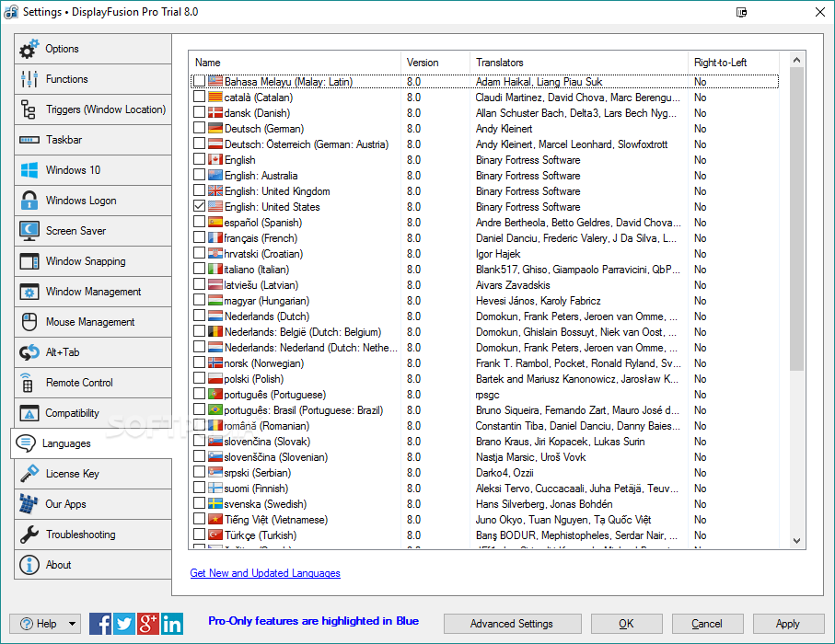Check the svenska (Swedish) checkbox
The height and width of the screenshot is (644, 835).
[x=199, y=503]
